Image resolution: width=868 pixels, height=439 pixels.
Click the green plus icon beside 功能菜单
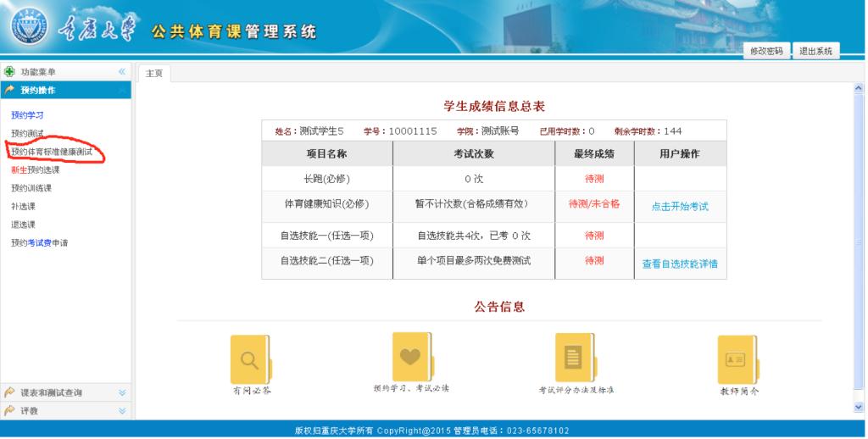(x=10, y=72)
